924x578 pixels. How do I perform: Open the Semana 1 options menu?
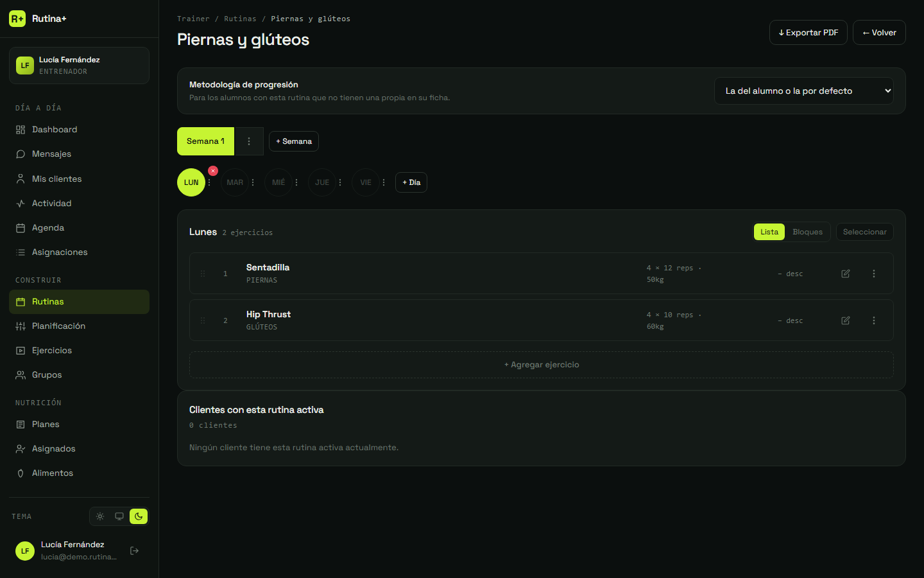[249, 141]
